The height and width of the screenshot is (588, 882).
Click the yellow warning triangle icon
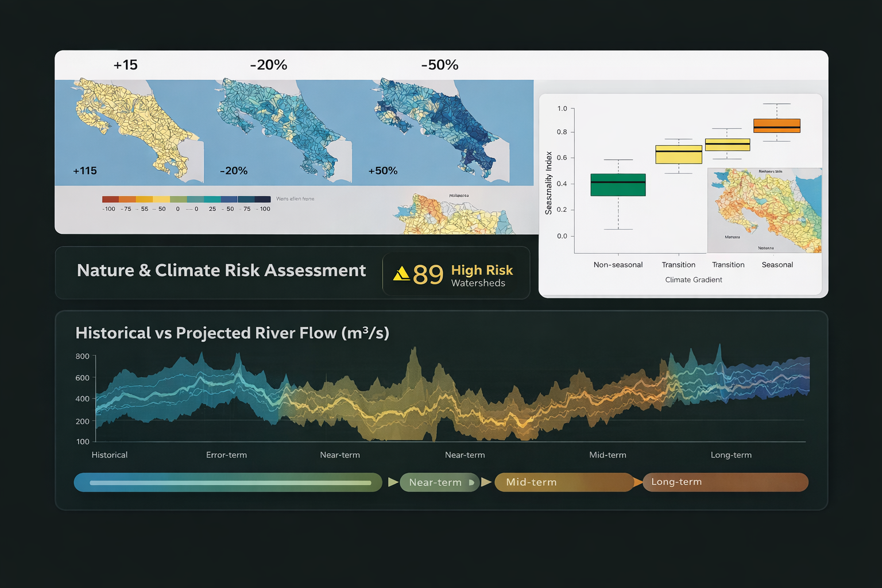[403, 274]
